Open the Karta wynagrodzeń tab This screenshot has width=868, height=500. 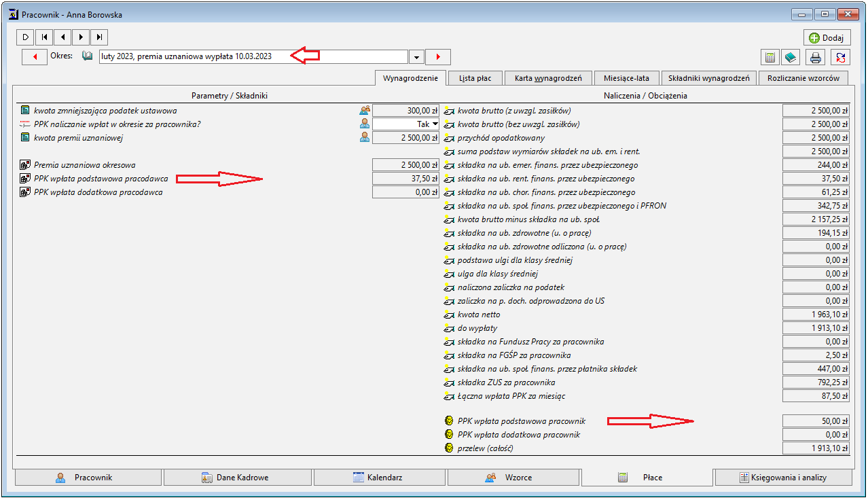pos(548,78)
